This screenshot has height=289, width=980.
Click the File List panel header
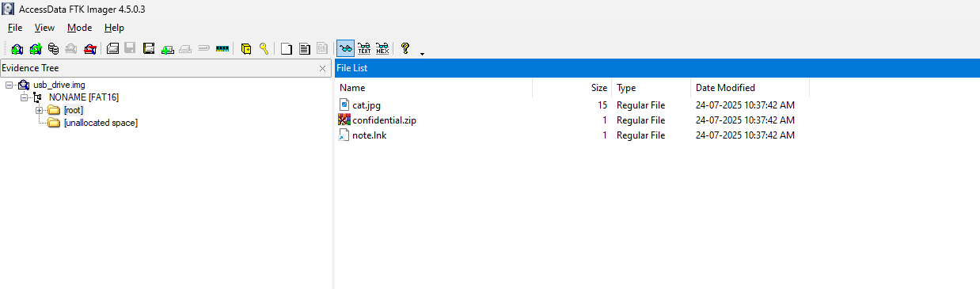[657, 68]
